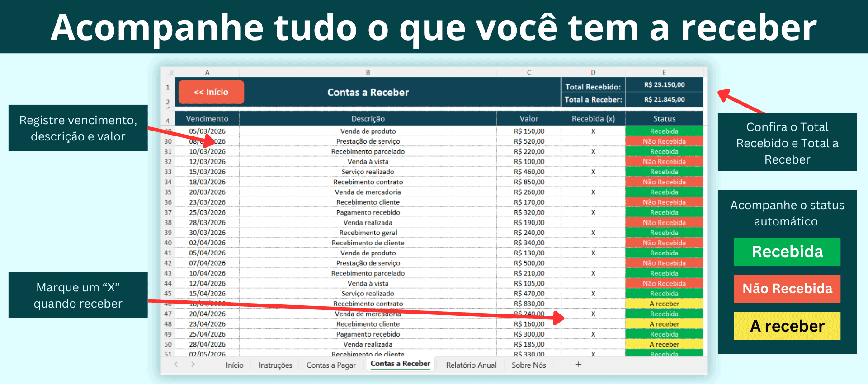Switch to the Início sheet tab
868x384 pixels.
235,365
